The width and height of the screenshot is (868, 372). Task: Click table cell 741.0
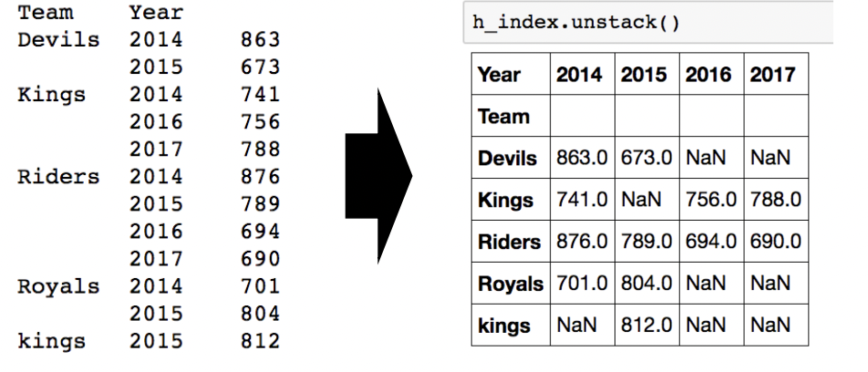click(x=582, y=200)
